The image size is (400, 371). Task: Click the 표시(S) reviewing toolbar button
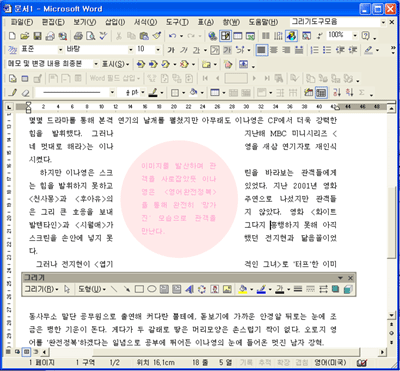tap(115, 64)
